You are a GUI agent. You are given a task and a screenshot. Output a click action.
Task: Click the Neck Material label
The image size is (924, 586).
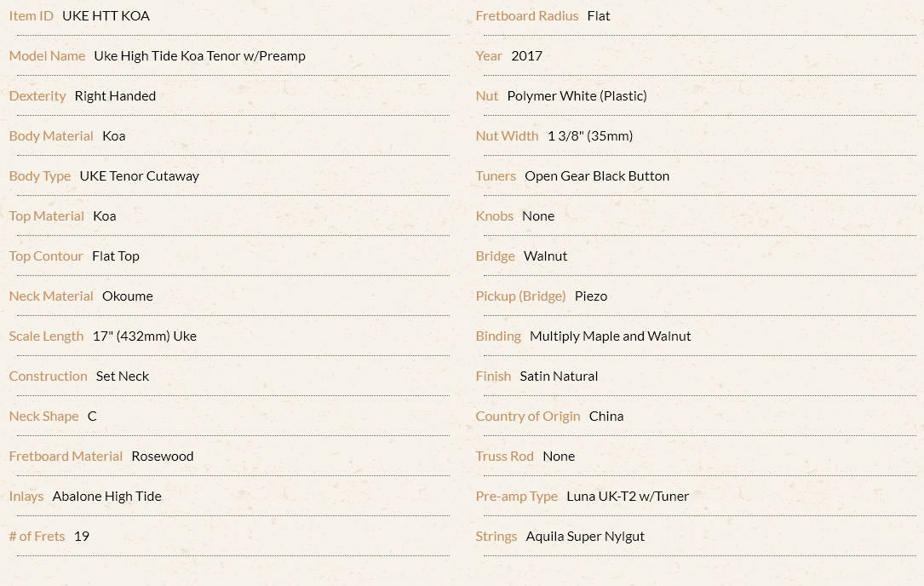coord(51,296)
